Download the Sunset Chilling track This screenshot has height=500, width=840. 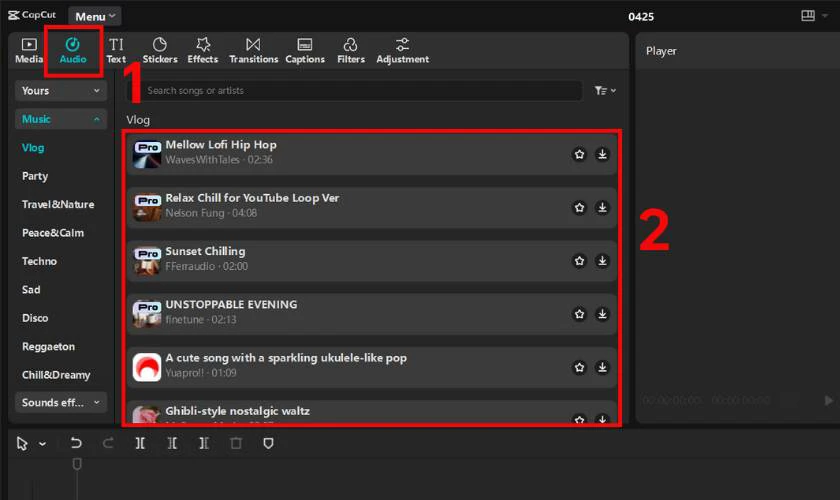click(x=602, y=260)
